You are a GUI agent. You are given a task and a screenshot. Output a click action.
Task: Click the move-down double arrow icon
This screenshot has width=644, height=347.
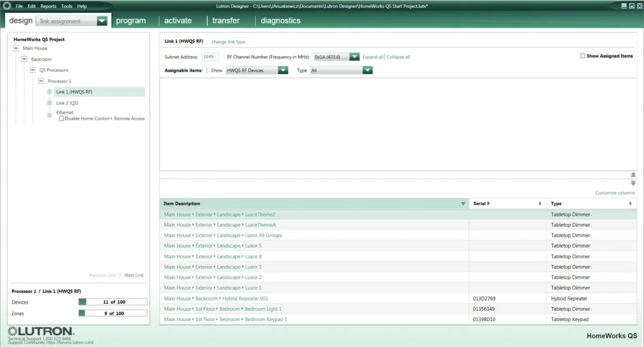pos(633,183)
